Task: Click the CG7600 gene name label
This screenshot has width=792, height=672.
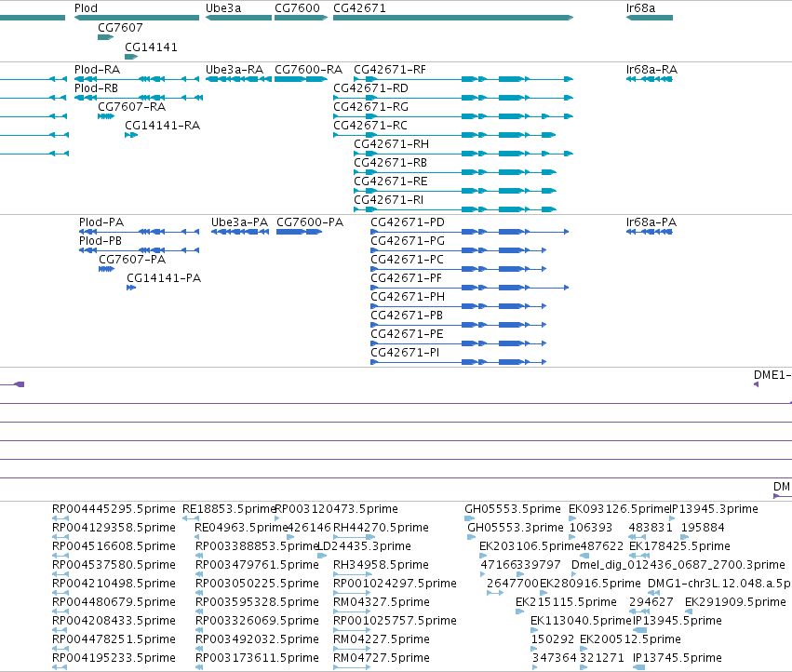Action: 297,8
